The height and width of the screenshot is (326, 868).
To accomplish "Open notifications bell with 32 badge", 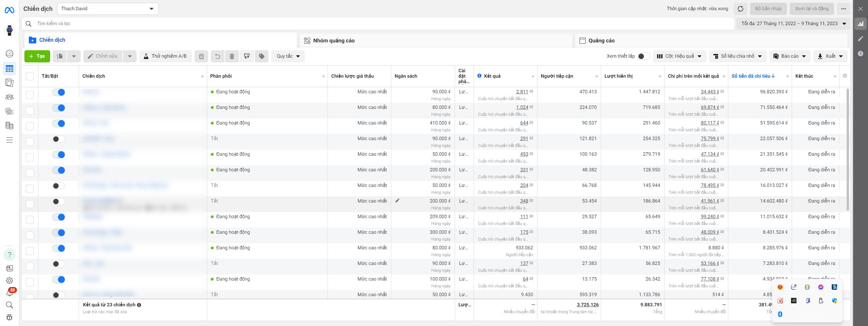I will click(9, 292).
